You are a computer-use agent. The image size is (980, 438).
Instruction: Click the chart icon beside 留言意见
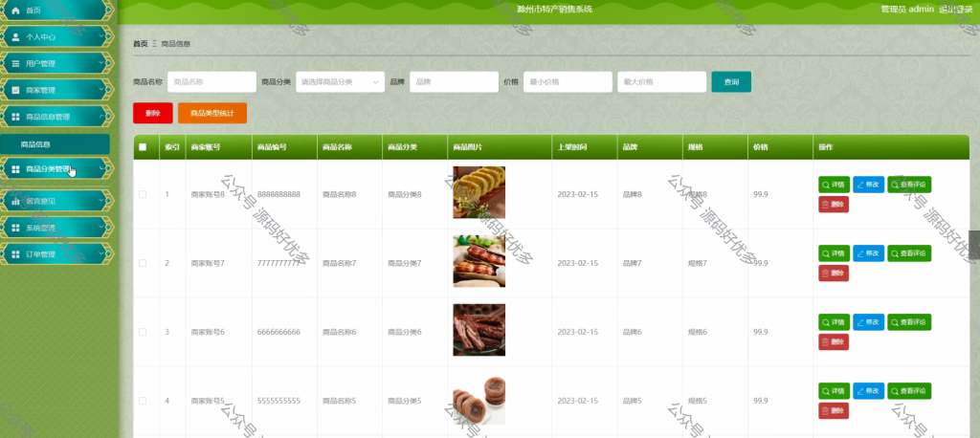pos(15,201)
